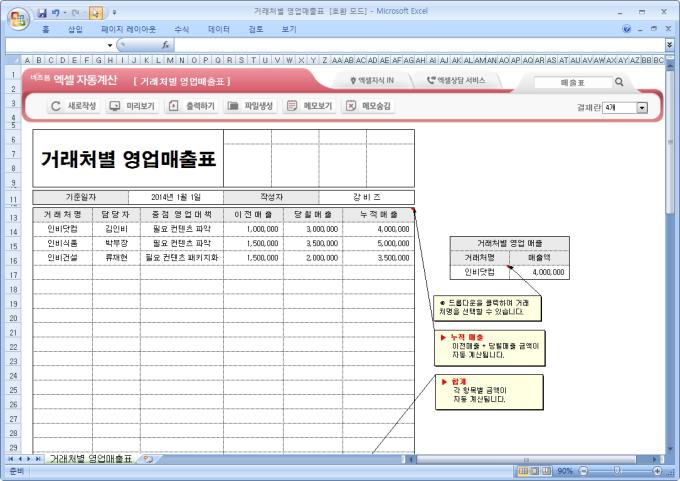Zoom in with the plus button
The image size is (680, 481).
(x=657, y=471)
